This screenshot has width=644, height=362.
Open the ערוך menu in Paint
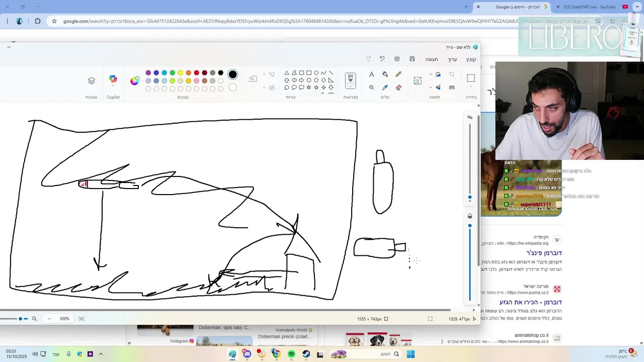452,59
